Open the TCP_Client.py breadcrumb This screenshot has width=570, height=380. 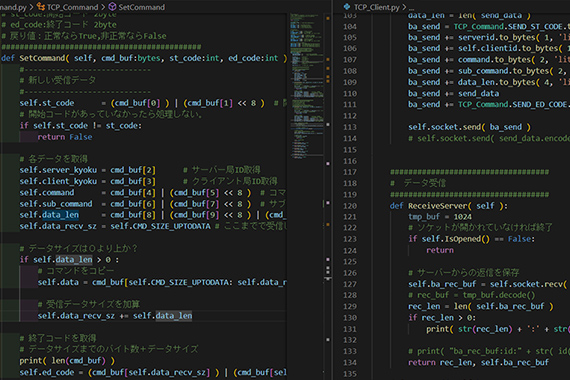(376, 7)
